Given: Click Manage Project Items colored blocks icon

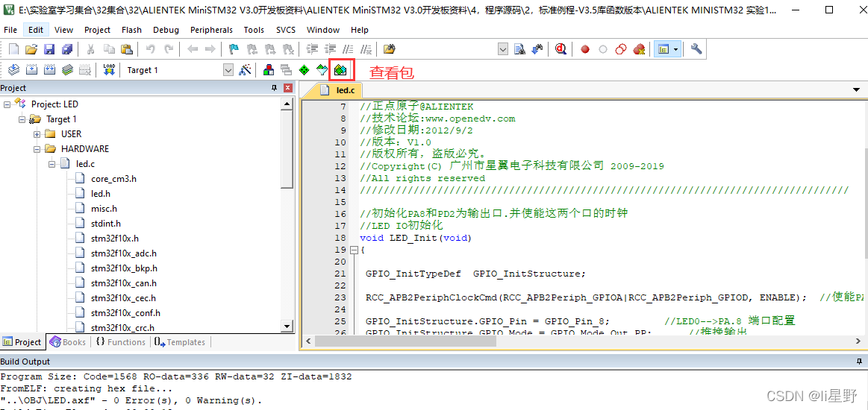Looking at the screenshot, I should (268, 70).
